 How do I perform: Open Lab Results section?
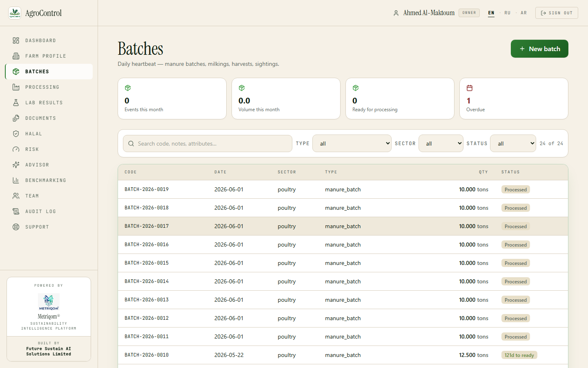coord(49,103)
